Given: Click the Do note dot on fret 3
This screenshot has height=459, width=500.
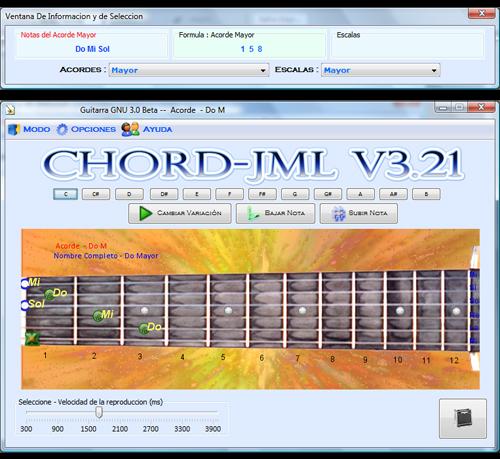Looking at the screenshot, I should pyautogui.click(x=144, y=328).
